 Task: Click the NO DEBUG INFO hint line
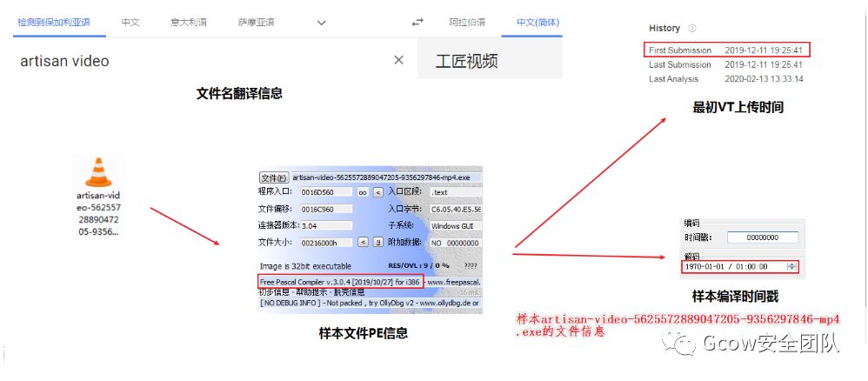click(x=370, y=303)
